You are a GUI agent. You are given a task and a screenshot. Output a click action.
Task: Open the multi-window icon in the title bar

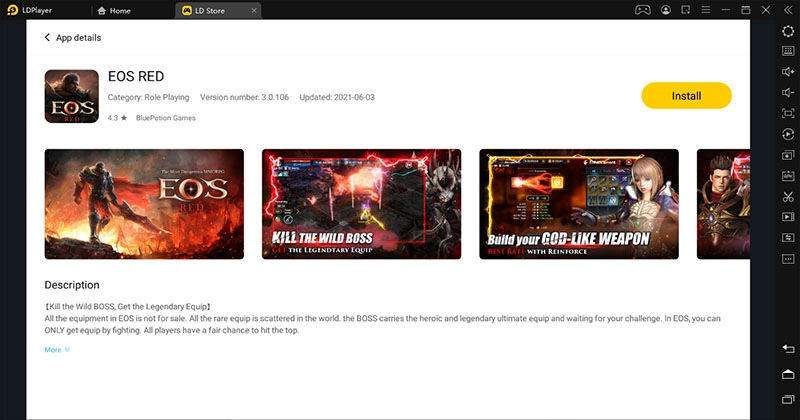[685, 10]
